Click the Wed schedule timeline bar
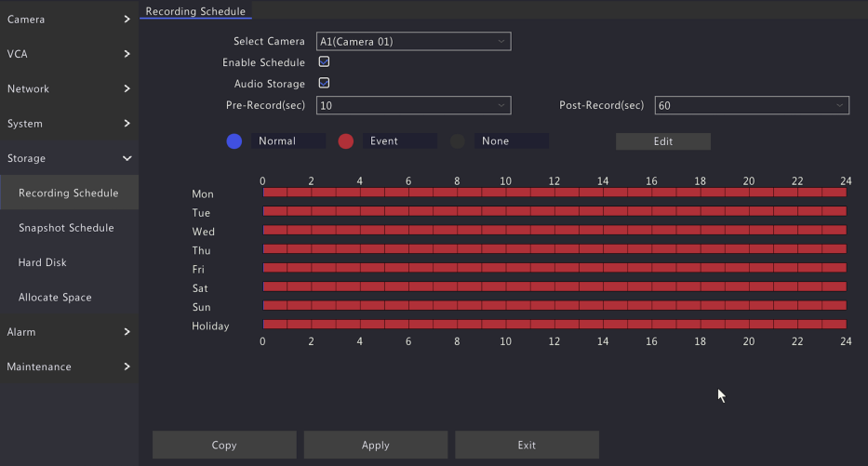 tap(554, 231)
